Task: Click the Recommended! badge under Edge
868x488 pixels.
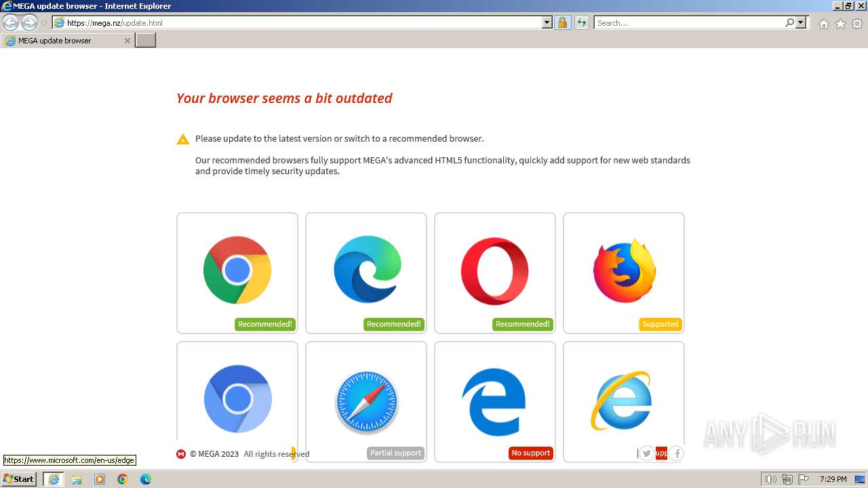Action: pyautogui.click(x=394, y=324)
